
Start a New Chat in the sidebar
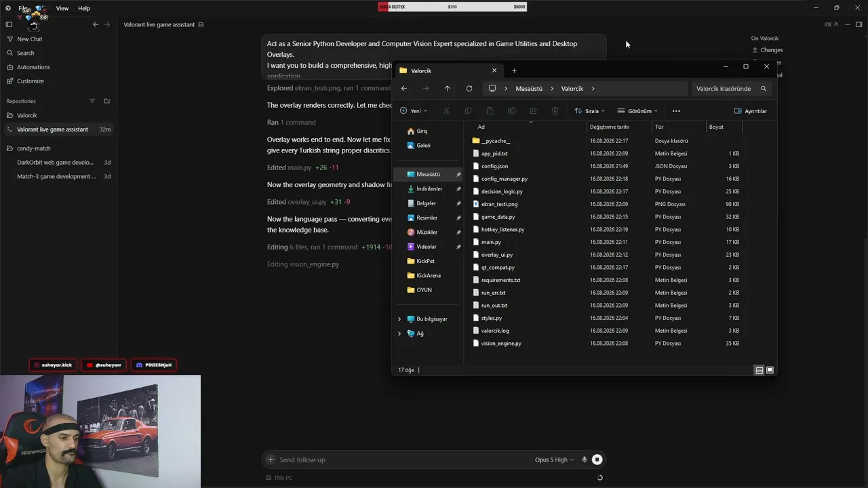point(29,39)
